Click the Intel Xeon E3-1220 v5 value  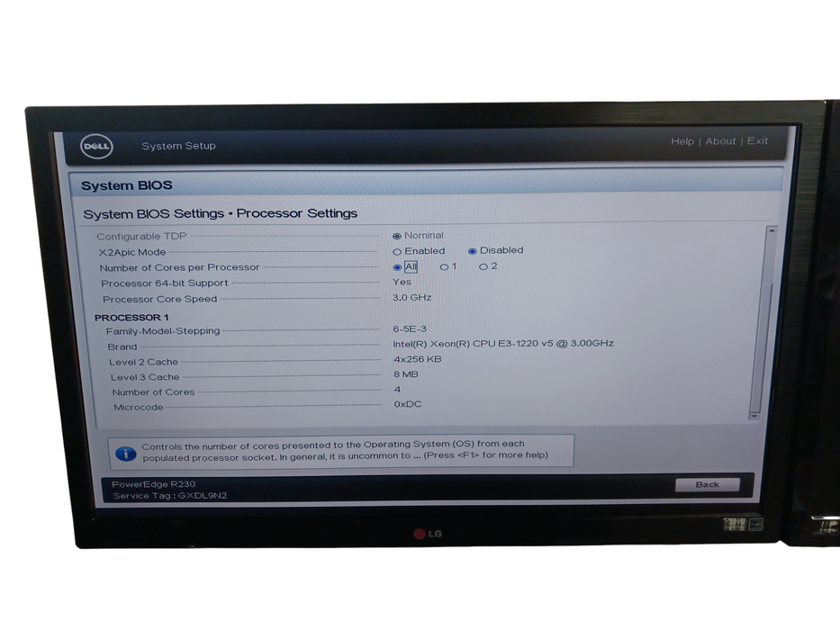pyautogui.click(x=503, y=344)
